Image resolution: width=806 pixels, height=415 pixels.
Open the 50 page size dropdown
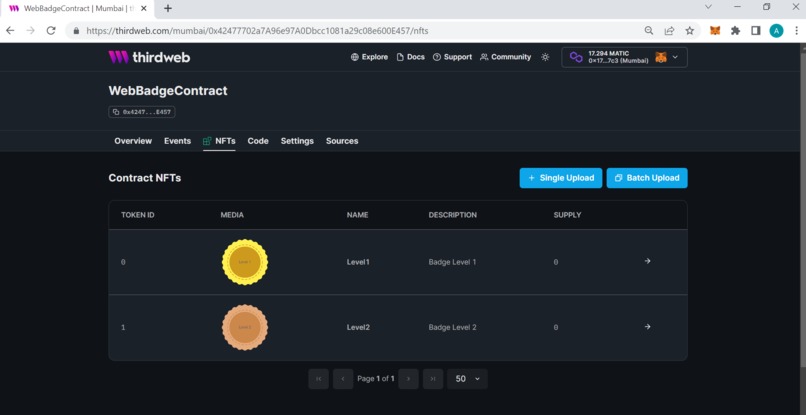point(467,379)
